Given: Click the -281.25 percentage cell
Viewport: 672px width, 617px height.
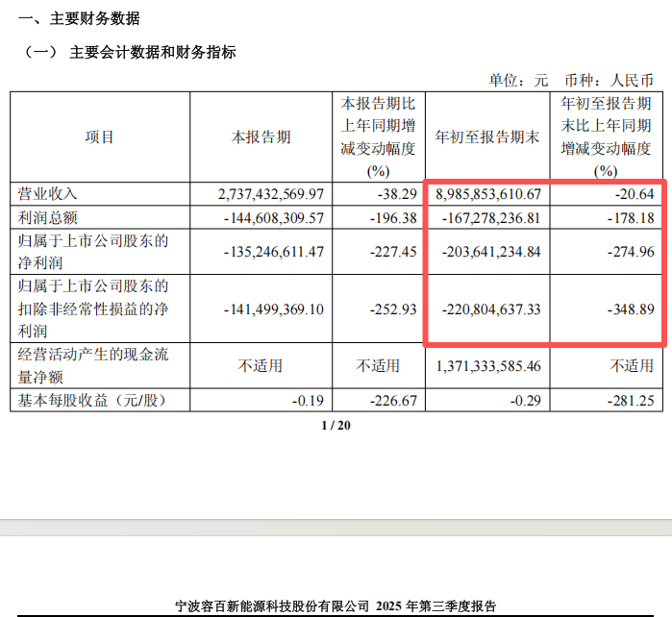Looking at the screenshot, I should tap(631, 401).
